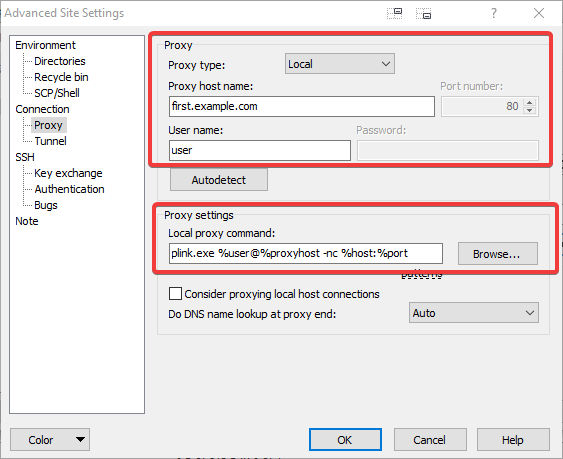Click the Autodetect button
The width and height of the screenshot is (563, 459).
pyautogui.click(x=219, y=180)
